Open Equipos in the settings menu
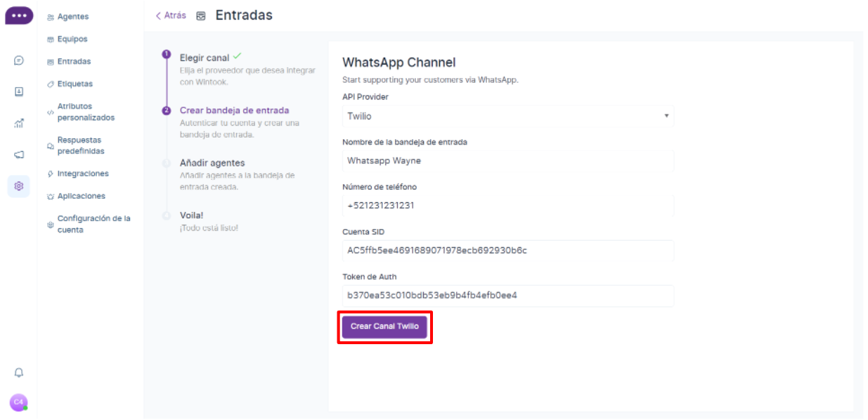The height and width of the screenshot is (420, 868). (72, 39)
